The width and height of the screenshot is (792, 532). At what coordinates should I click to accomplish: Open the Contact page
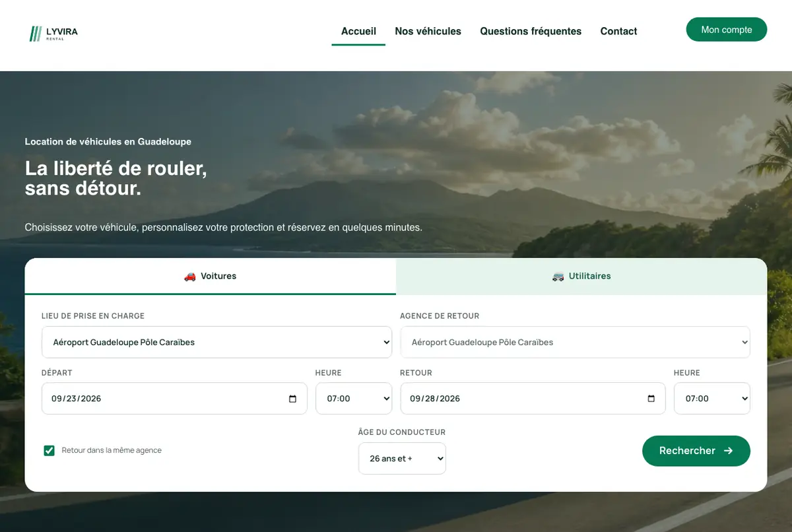pyautogui.click(x=618, y=31)
